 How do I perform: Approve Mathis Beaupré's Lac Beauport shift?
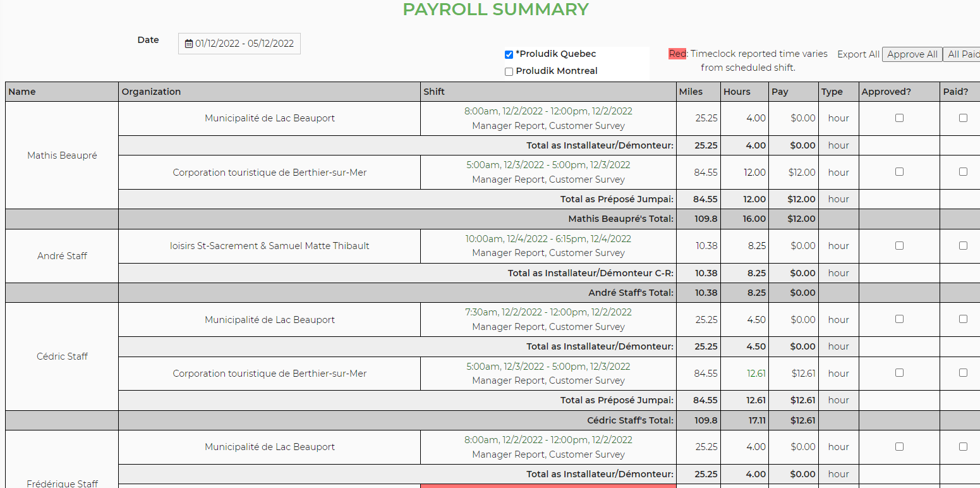coord(899,118)
